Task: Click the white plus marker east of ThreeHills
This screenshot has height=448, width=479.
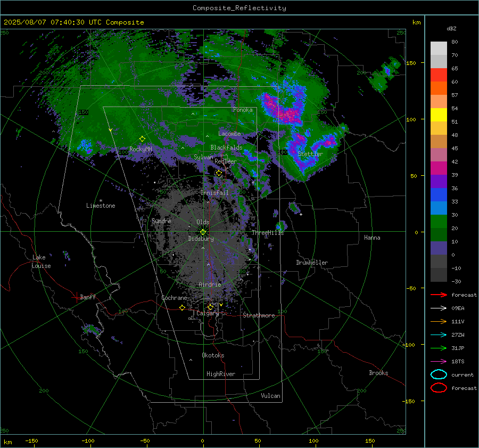Action: click(x=301, y=214)
